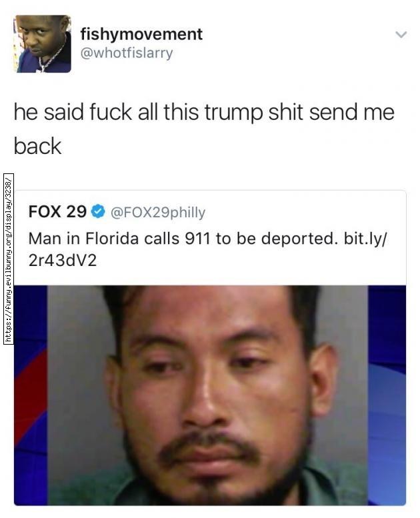Screen dimensions: 420x518
Task: Click the blue news backdrop right of the mugshot
Action: [387, 395]
